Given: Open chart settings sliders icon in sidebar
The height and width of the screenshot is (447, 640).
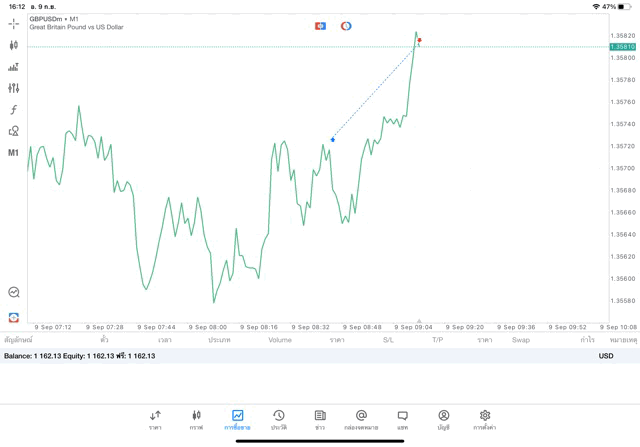Looking at the screenshot, I should [x=14, y=88].
